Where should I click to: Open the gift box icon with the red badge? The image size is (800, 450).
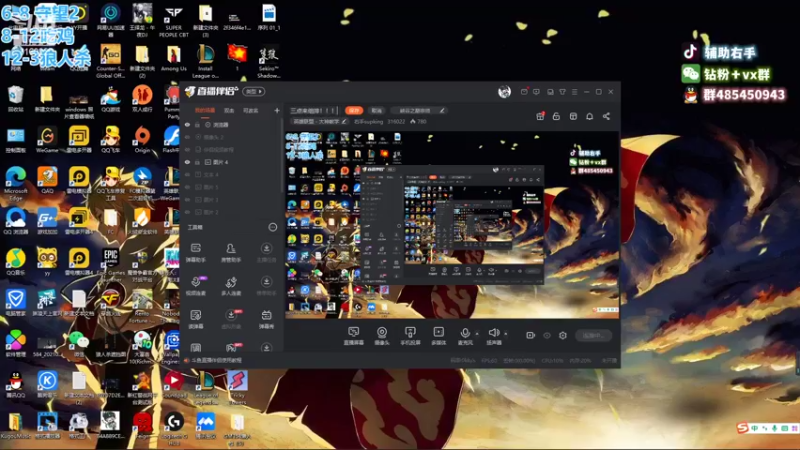point(540,116)
